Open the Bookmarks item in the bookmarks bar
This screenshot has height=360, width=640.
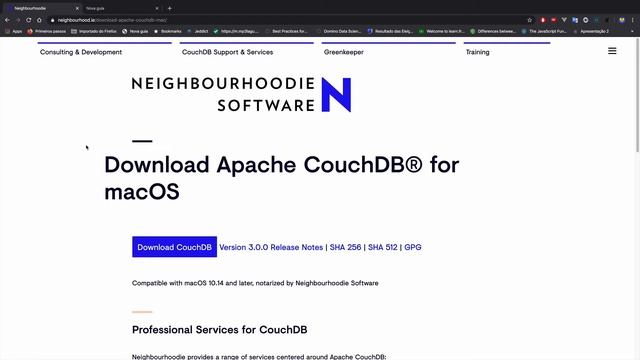[167, 31]
